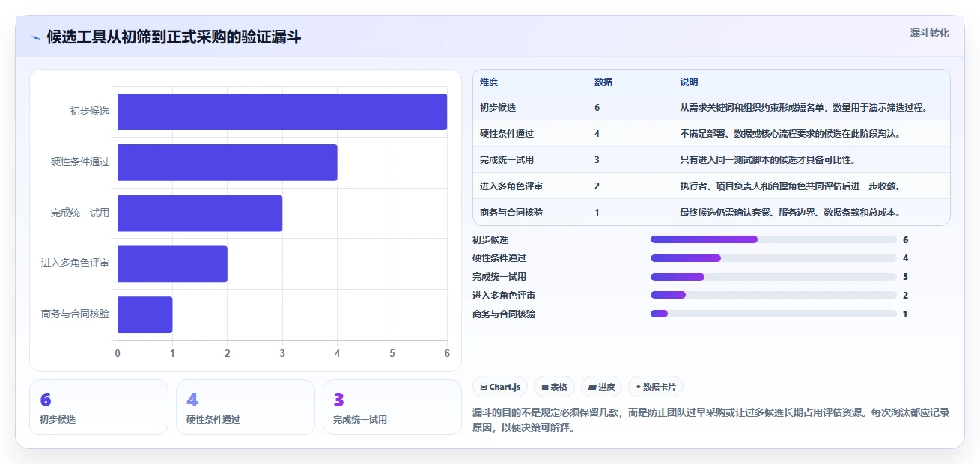Image resolution: width=980 pixels, height=464 pixels.
Task: Click the 进入多角色评审 progress bar
Action: point(773,295)
